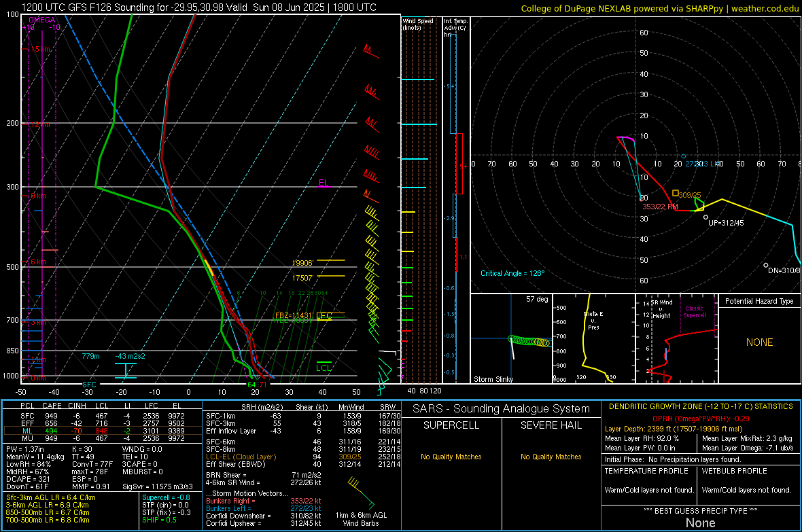This screenshot has width=802, height=532.
Task: Click the 779m effective inflow label
Action: (90, 356)
